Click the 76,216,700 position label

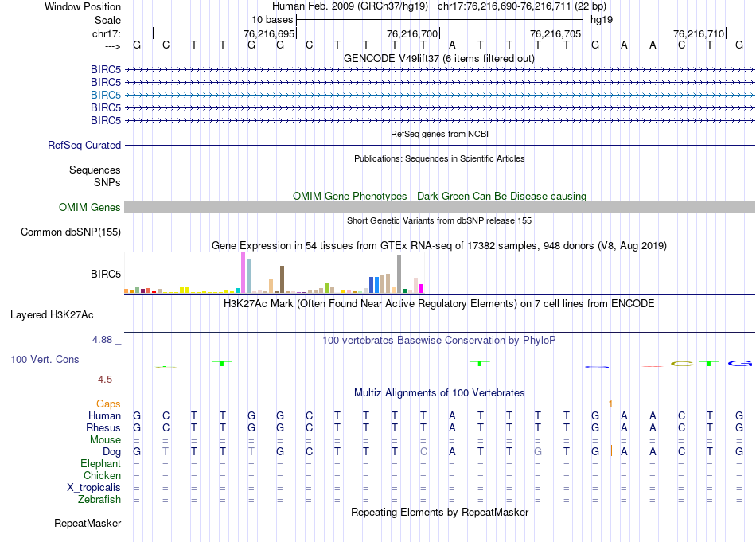click(411, 33)
